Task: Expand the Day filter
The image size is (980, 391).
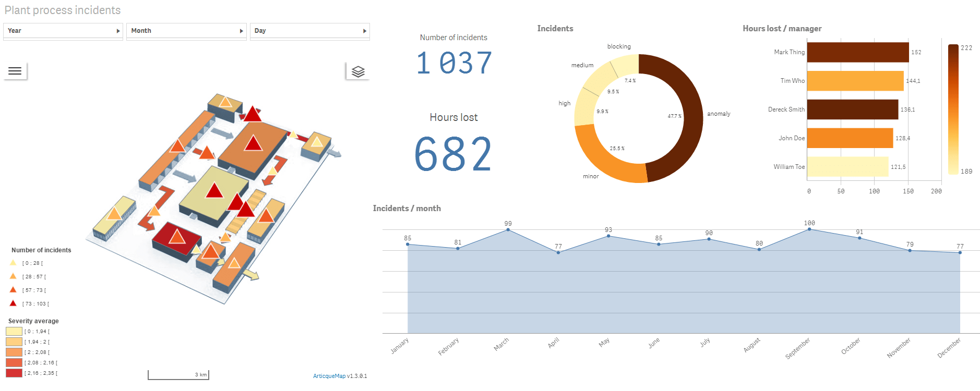Action: click(x=310, y=31)
